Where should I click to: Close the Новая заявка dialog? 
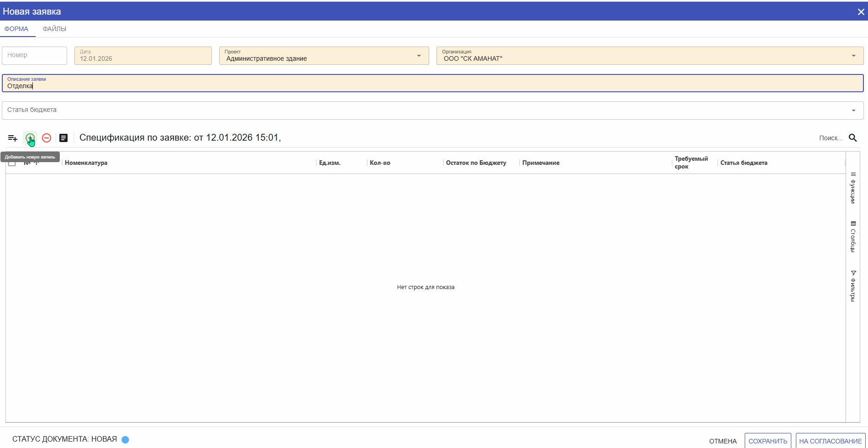click(x=861, y=12)
